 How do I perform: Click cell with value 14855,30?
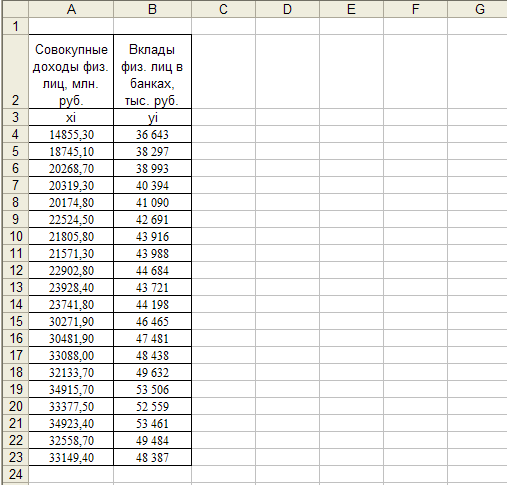pos(71,134)
